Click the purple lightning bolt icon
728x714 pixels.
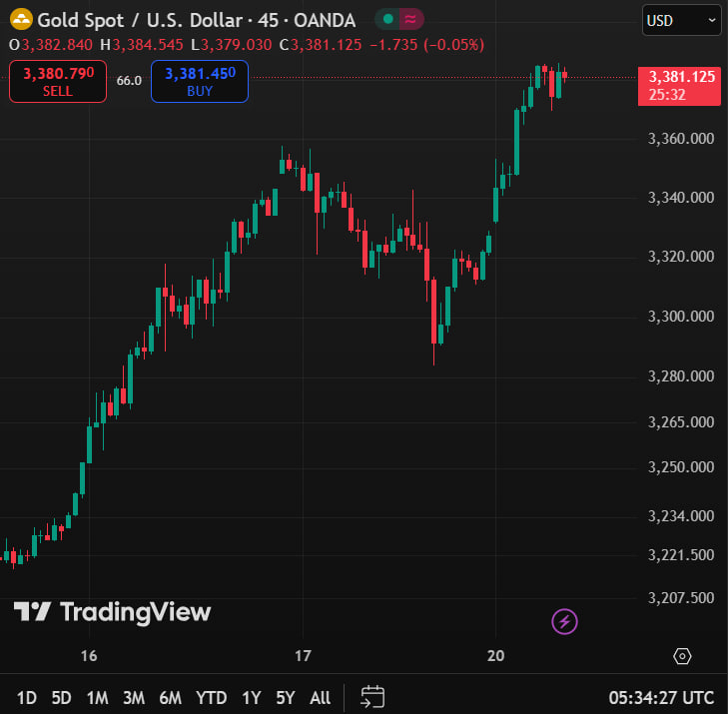click(x=565, y=622)
